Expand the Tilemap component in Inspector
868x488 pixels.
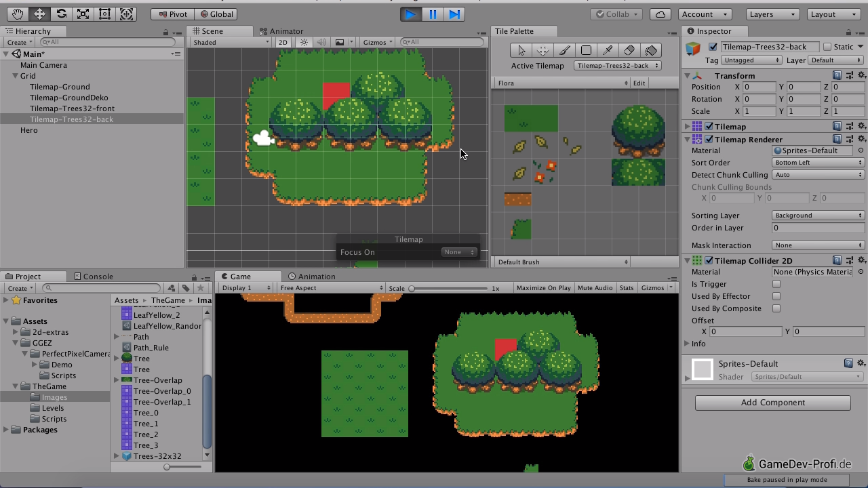coord(687,127)
